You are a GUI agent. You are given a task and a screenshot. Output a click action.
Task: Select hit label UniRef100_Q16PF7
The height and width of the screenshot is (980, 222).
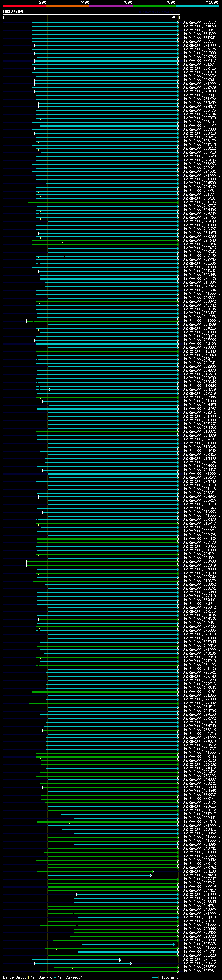pos(199,524)
